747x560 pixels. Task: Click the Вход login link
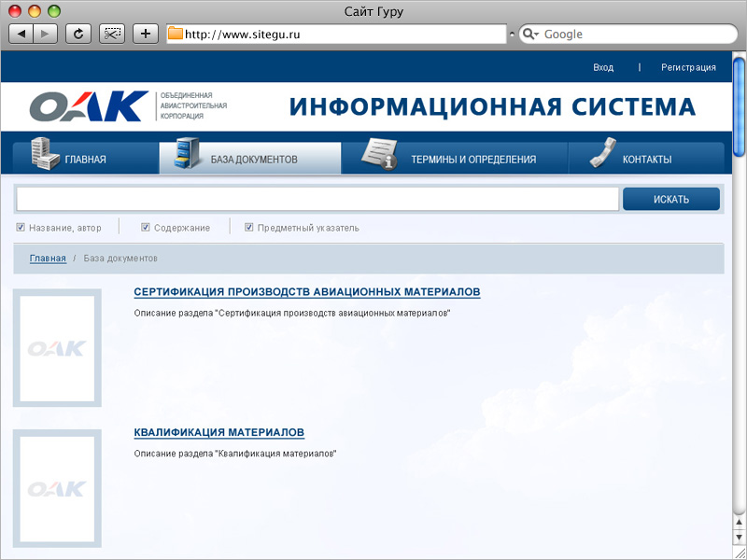pos(603,67)
